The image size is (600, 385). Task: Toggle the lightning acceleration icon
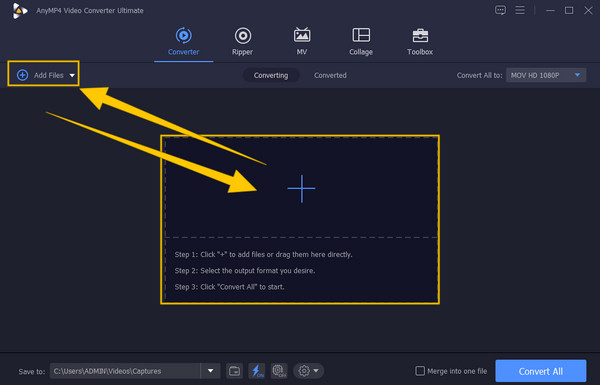pyautogui.click(x=257, y=371)
